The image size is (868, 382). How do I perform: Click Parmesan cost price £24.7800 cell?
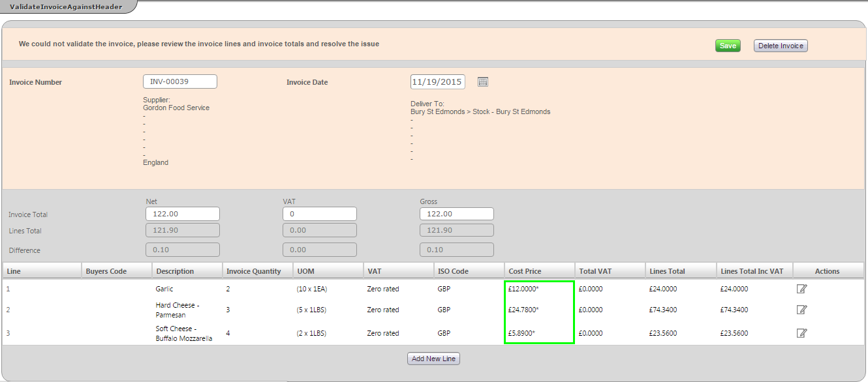[x=523, y=310]
